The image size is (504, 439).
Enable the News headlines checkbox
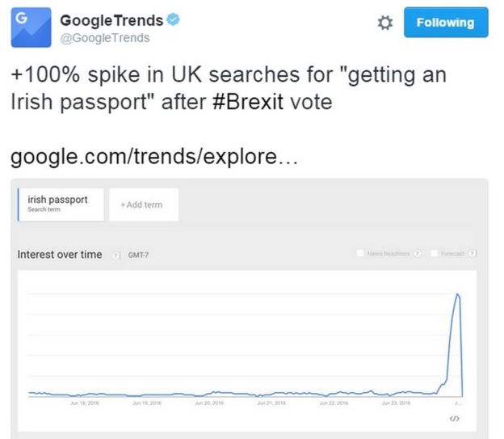pos(360,254)
